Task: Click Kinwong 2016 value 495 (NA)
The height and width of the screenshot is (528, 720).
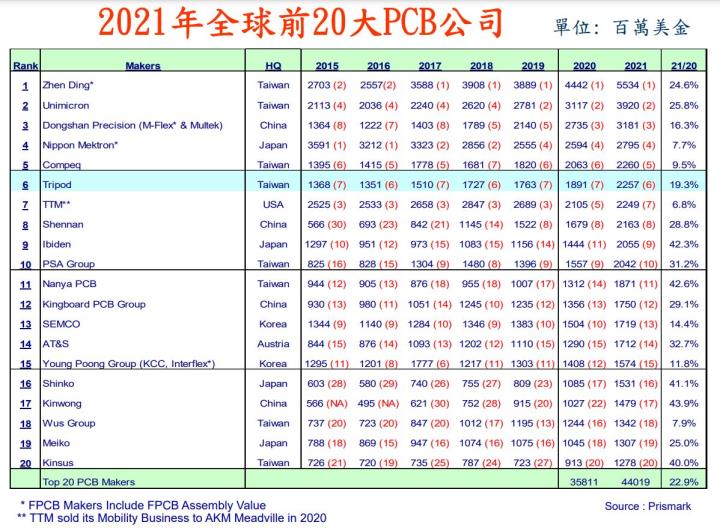Action: coord(378,404)
